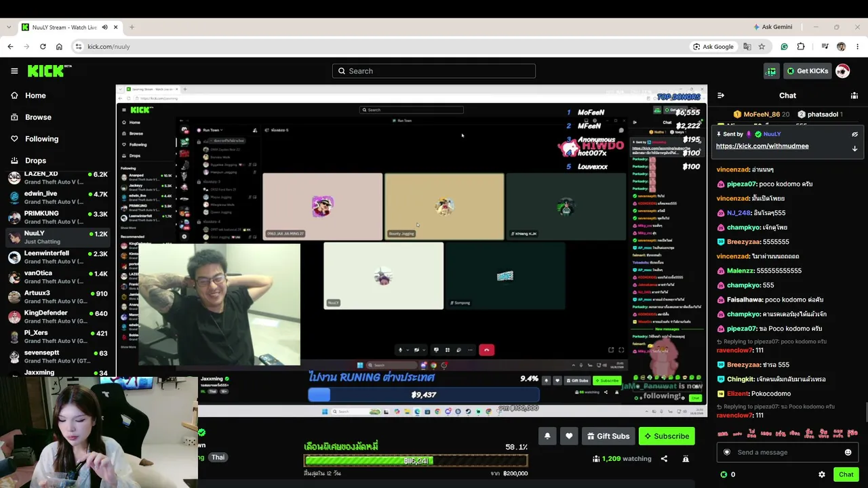Open the leaderboard icon beside Get KICKs
Image resolution: width=868 pixels, height=488 pixels.
point(772,71)
